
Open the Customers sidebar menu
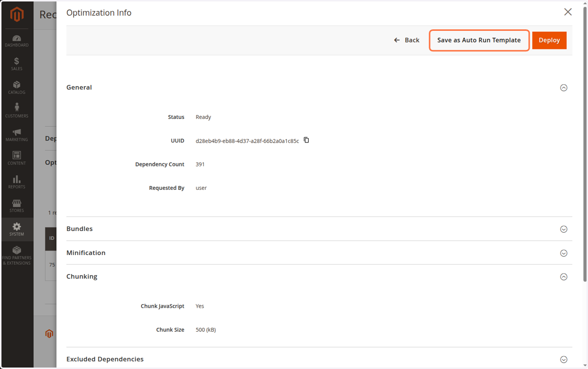[17, 111]
